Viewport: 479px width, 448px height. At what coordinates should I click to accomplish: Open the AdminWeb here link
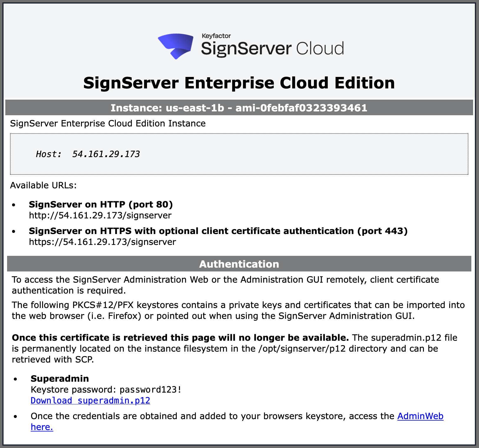pyautogui.click(x=420, y=416)
